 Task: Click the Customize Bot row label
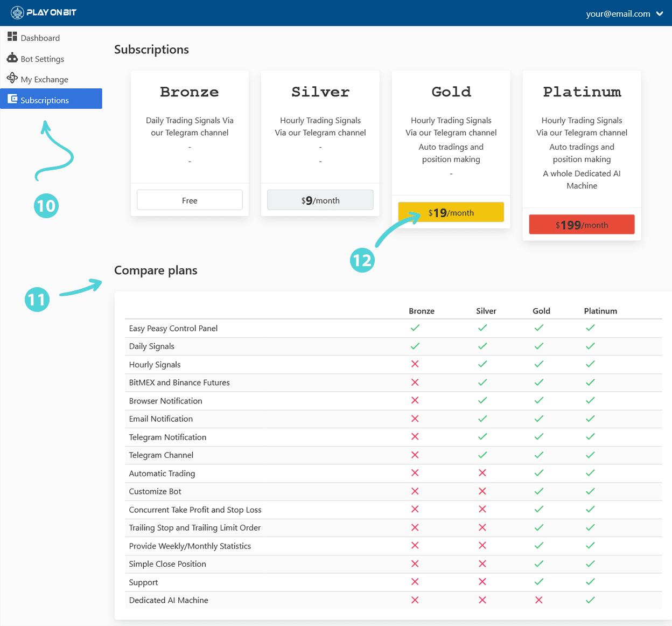click(x=155, y=491)
